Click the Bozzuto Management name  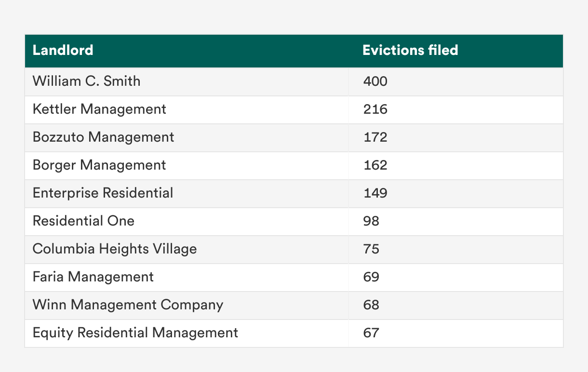[x=104, y=137]
